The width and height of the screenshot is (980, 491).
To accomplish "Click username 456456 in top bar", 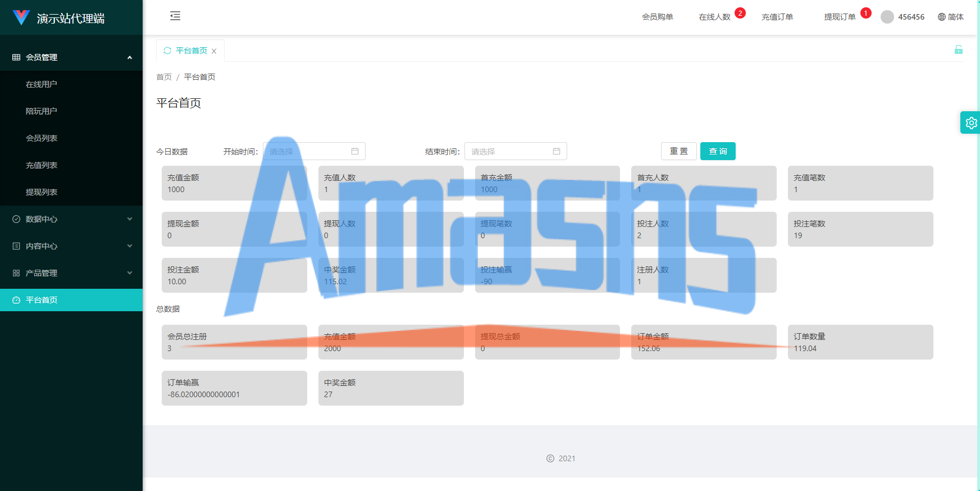I will 911,17.
